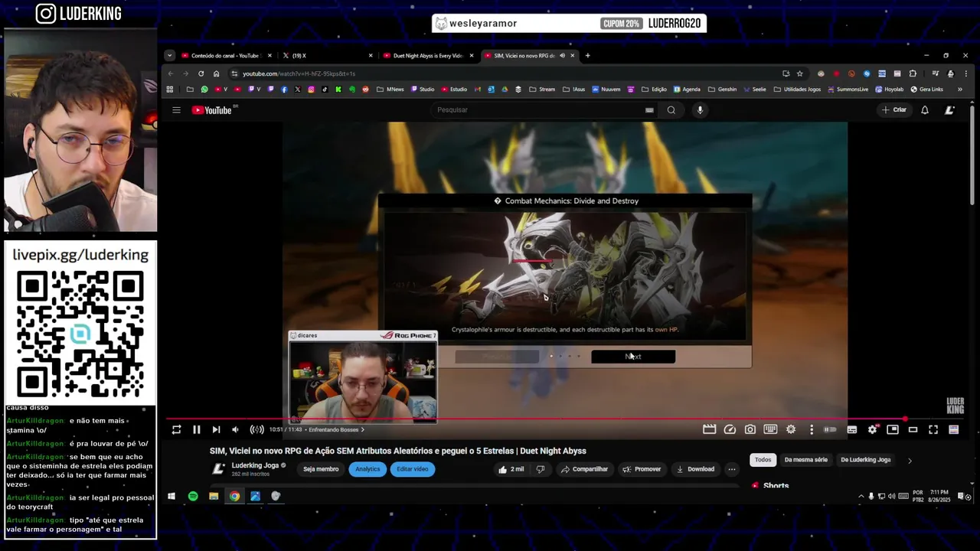
Task: Open channel Analytics
Action: tap(367, 469)
